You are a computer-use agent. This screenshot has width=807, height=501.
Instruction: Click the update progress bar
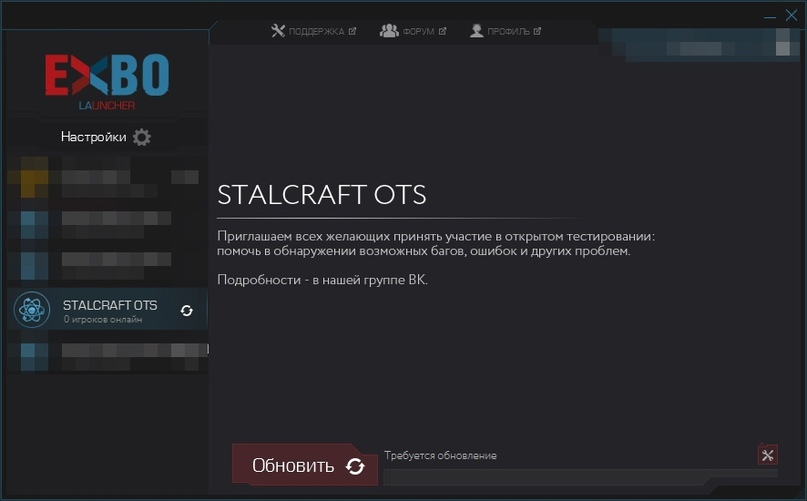(x=581, y=477)
